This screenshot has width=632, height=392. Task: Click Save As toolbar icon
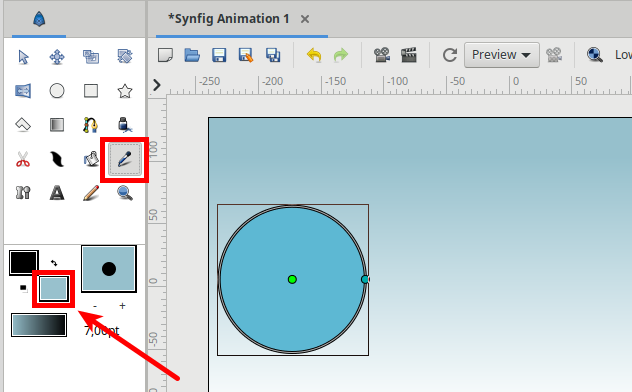point(246,55)
